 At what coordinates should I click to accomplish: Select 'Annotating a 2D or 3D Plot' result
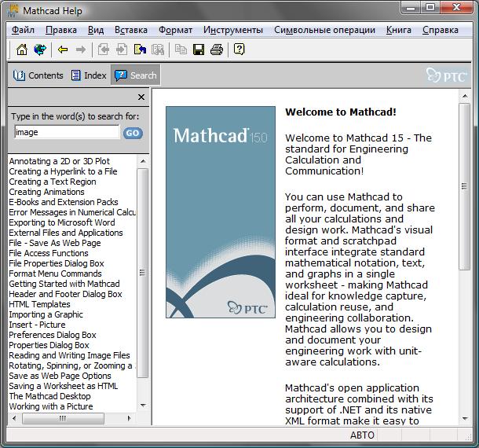tap(59, 161)
